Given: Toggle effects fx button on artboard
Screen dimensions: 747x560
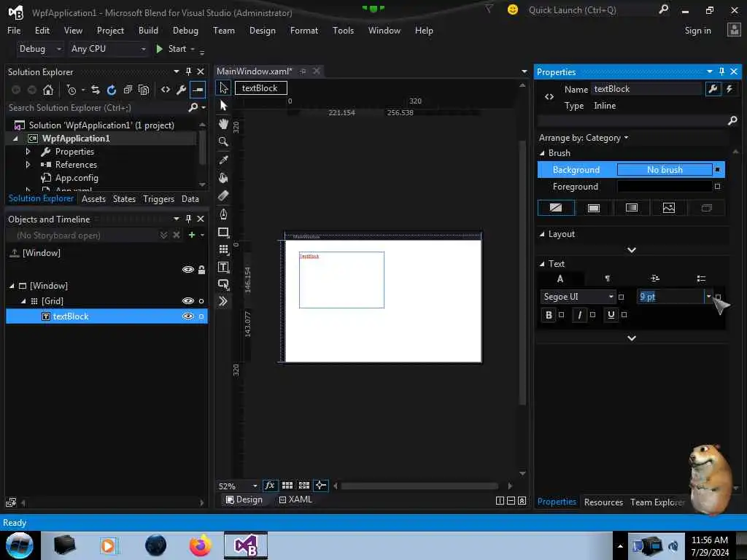Looking at the screenshot, I should tap(270, 486).
